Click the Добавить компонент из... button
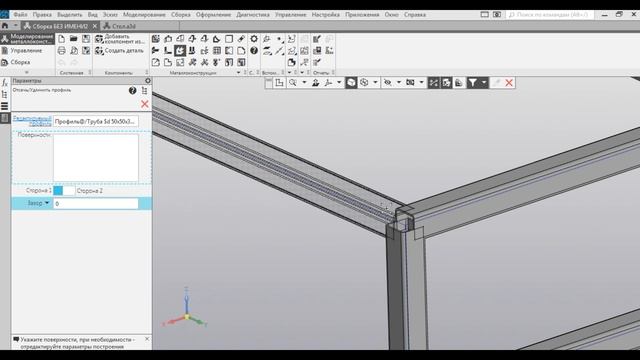This screenshot has width=640, height=360. tap(120, 39)
